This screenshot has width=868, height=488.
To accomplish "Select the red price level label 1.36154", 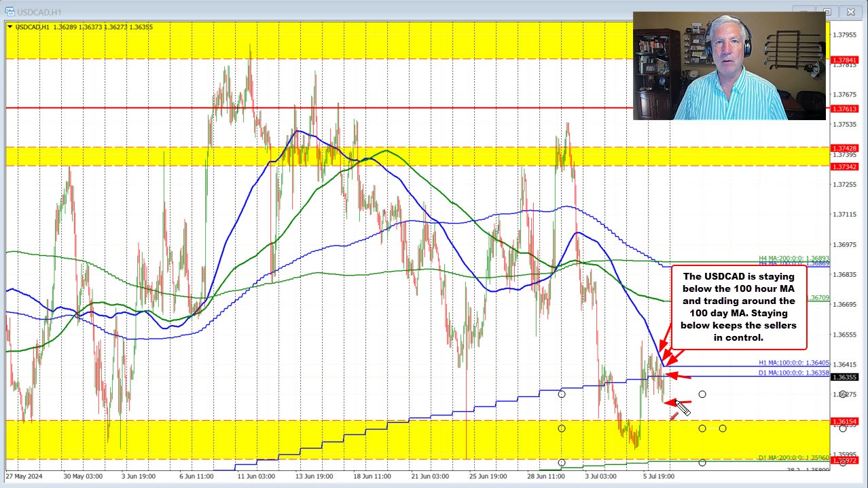I will coord(846,421).
